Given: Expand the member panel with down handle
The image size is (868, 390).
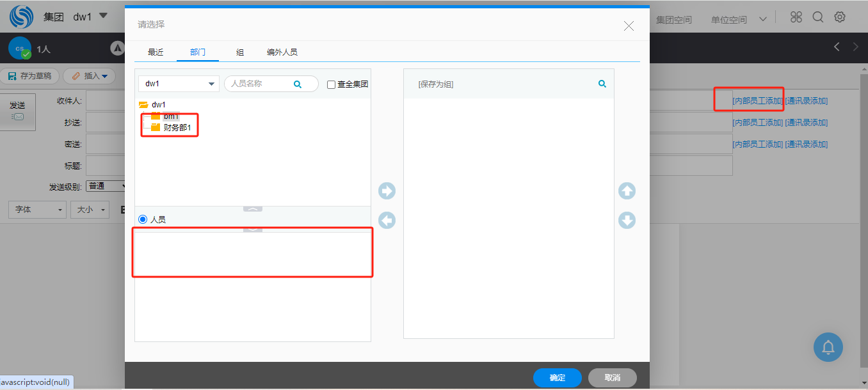Looking at the screenshot, I should 253,229.
